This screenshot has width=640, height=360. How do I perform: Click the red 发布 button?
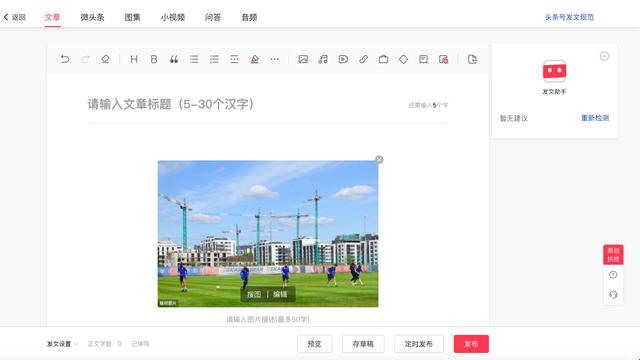(471, 344)
